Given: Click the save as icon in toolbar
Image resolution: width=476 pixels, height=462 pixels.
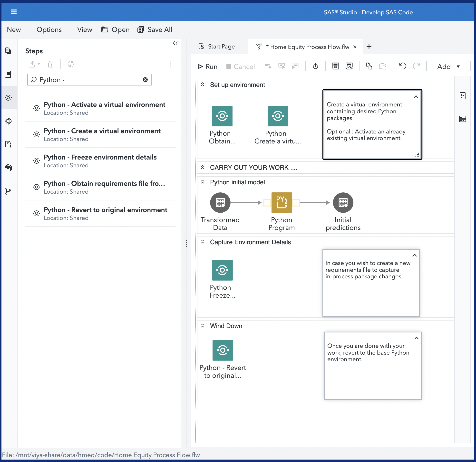Looking at the screenshot, I should [349, 66].
